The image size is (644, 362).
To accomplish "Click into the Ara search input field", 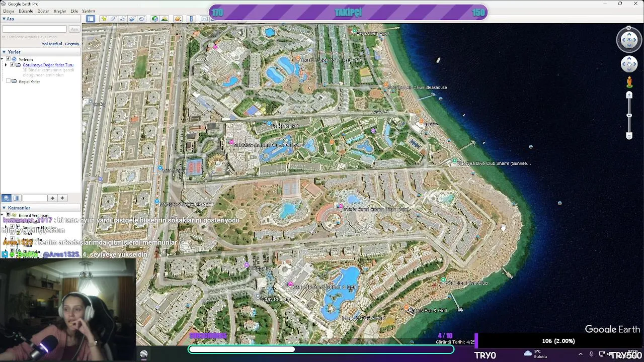I will pyautogui.click(x=34, y=29).
